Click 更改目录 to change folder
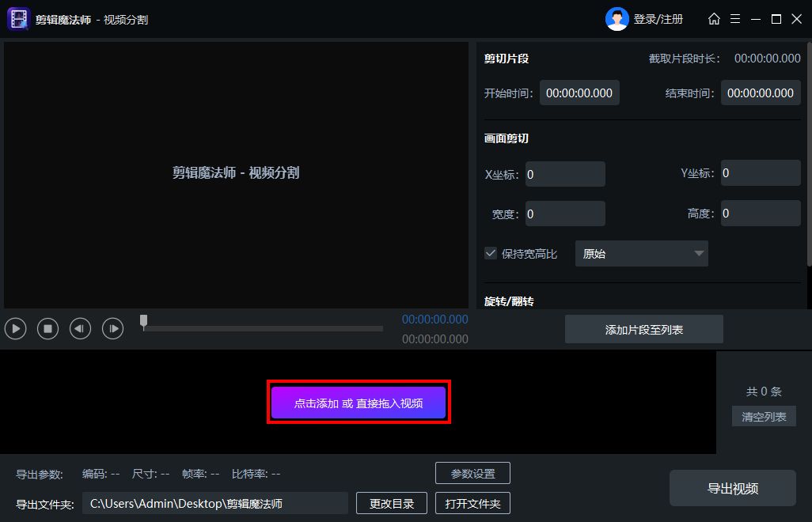The width and height of the screenshot is (812, 522). tap(392, 503)
